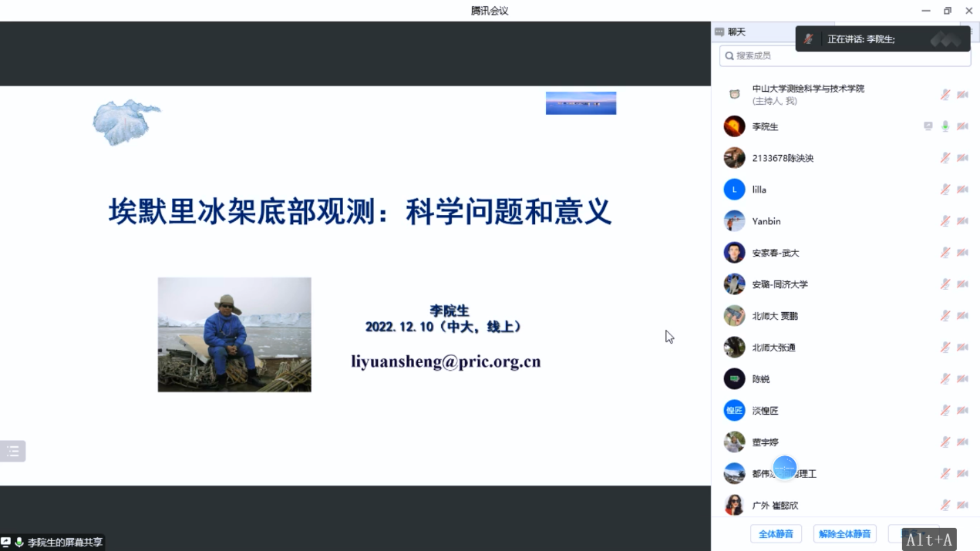980x551 pixels.
Task: Toggle camera for 北师大 贾鹏
Action: click(x=962, y=316)
